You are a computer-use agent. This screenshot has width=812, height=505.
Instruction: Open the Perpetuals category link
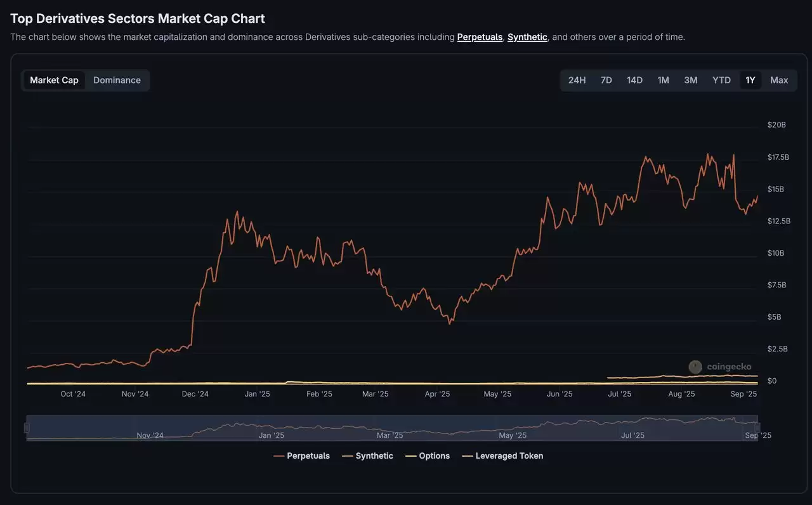point(480,36)
